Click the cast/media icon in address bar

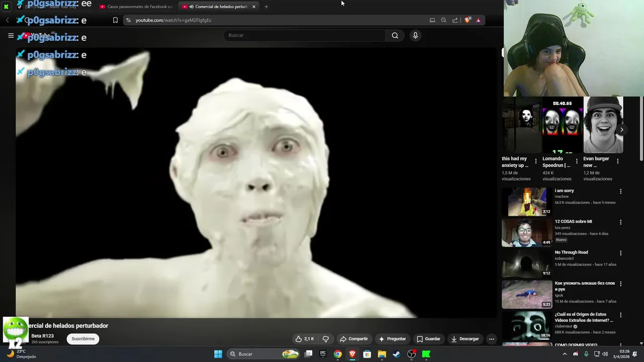[x=432, y=20]
